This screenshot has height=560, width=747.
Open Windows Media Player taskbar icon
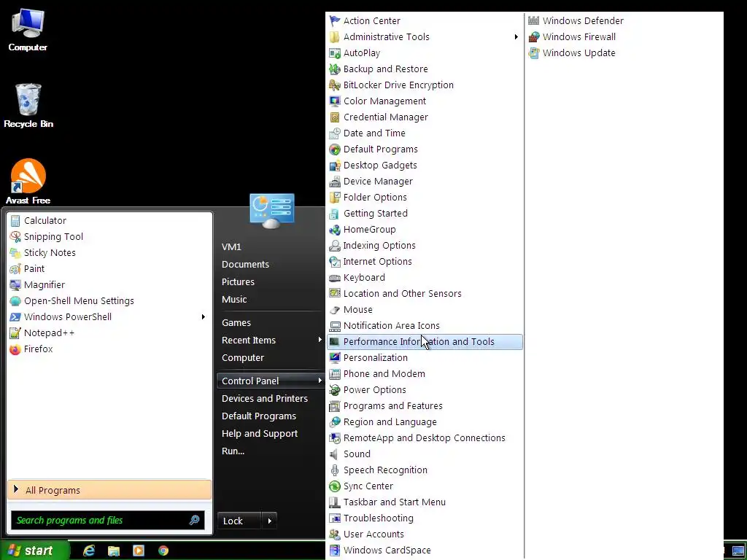click(x=139, y=551)
